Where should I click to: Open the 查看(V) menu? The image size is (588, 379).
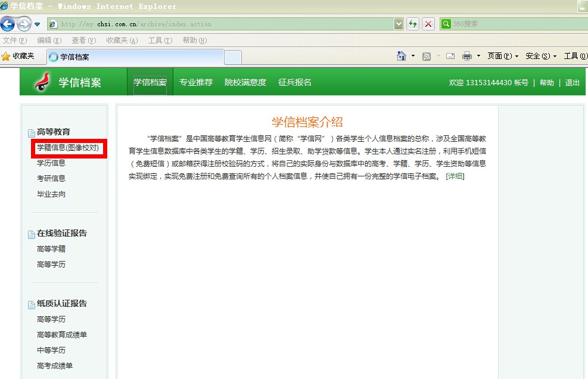point(84,40)
